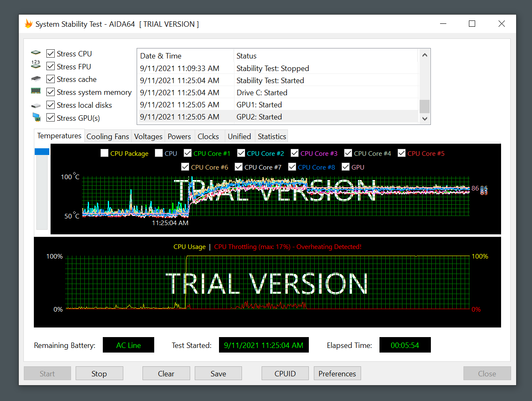Screen dimensions: 532x401
Task: Switch to the Temperatures tab
Action: tap(59, 136)
